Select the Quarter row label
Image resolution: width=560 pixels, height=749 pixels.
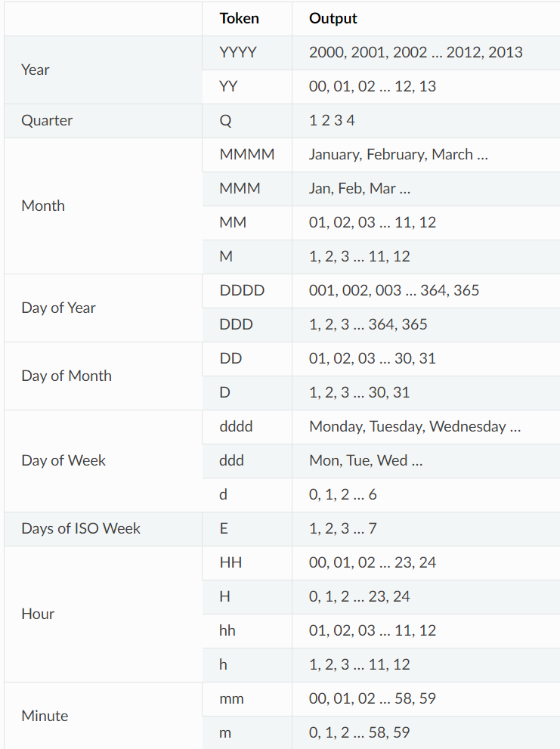[x=47, y=120]
